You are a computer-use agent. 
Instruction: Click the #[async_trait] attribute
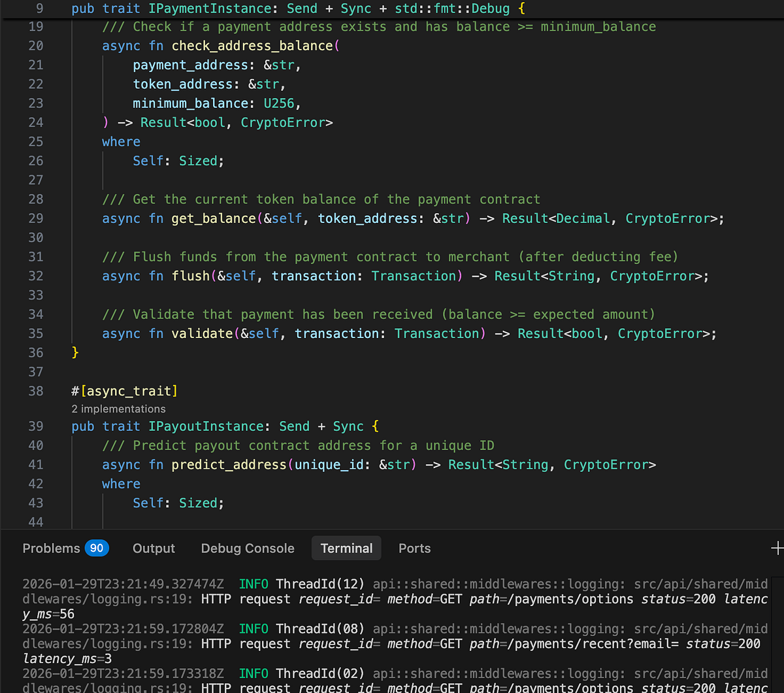coord(125,391)
